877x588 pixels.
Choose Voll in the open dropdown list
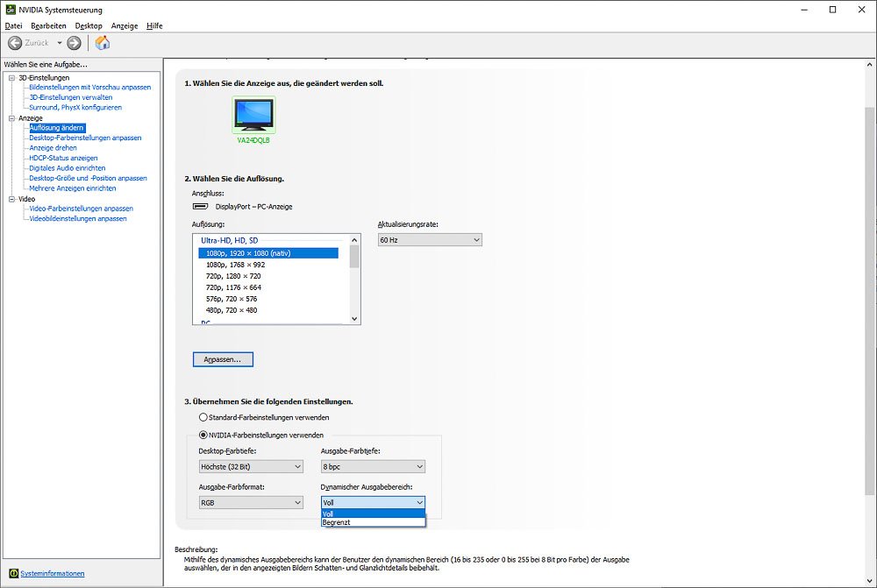373,514
